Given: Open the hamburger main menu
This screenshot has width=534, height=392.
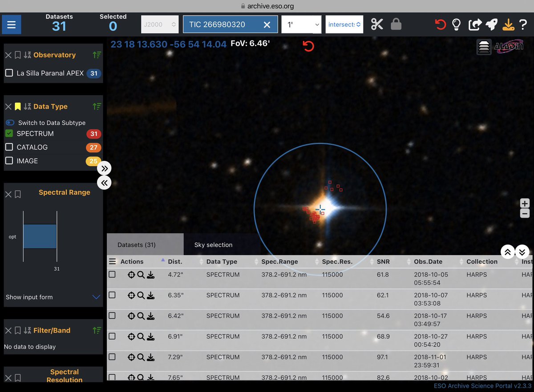Looking at the screenshot, I should [11, 24].
